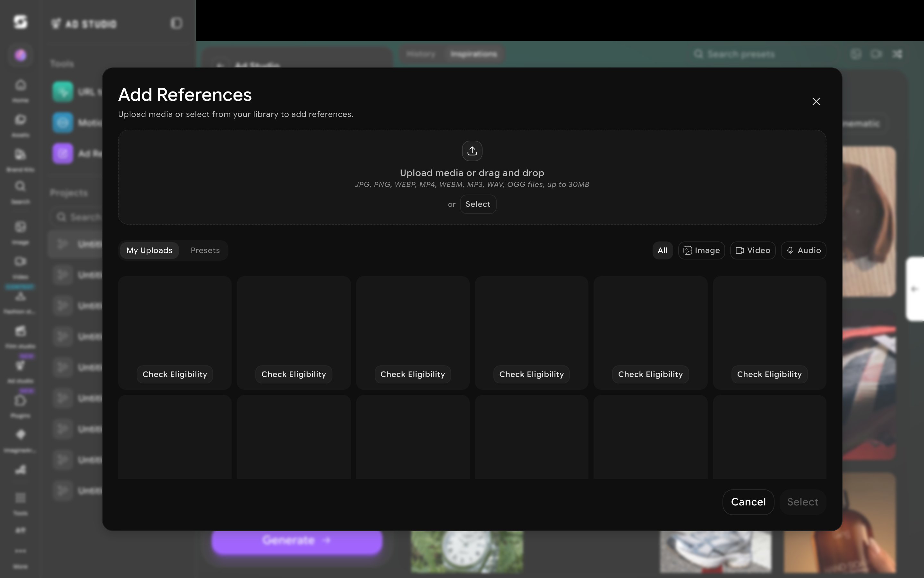The height and width of the screenshot is (578, 924).
Task: Check Eligibility on fourth upload card
Action: click(x=532, y=374)
